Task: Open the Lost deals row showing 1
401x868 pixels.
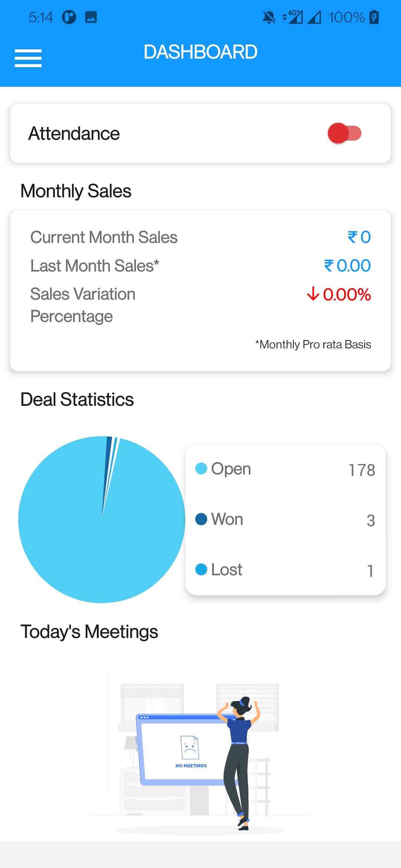Action: coord(285,570)
